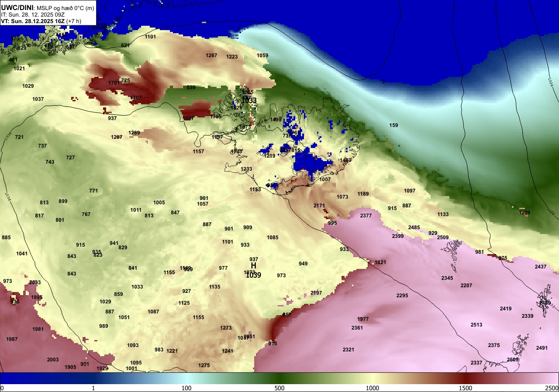Viewport: 559px width, 392px height.
Task: Click the height value 539
Action: 191,87
